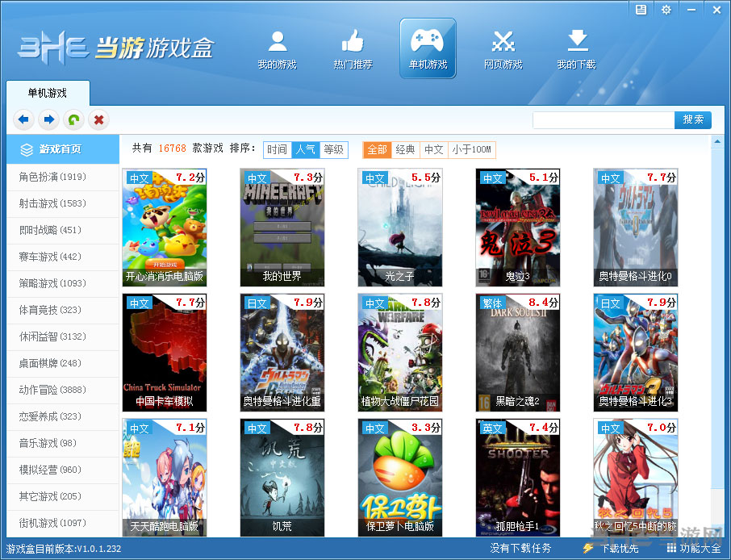
Task: Open 我的下载 download section
Action: [577, 49]
